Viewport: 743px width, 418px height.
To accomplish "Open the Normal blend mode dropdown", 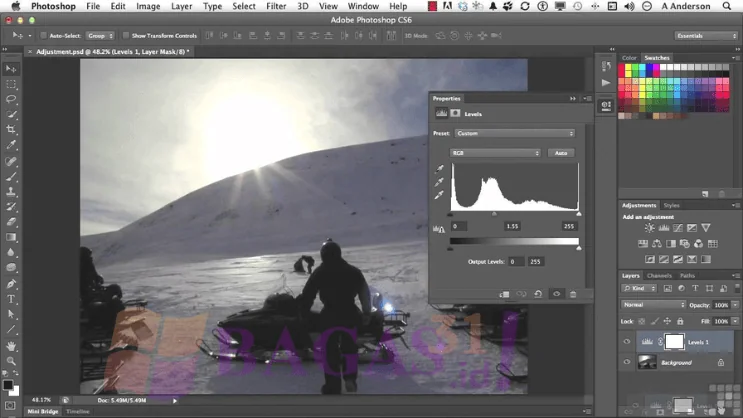I will coord(653,304).
